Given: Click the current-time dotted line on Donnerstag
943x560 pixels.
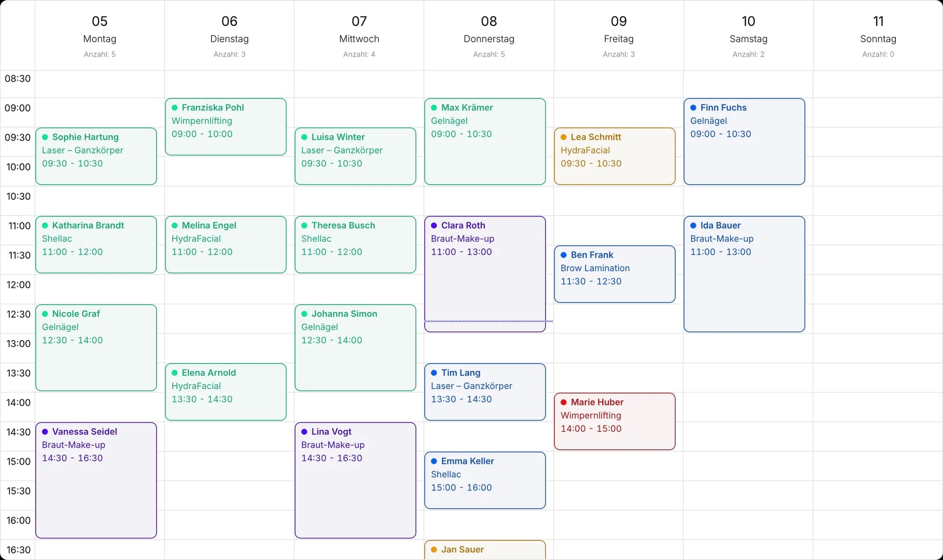Looking at the screenshot, I should [488, 321].
